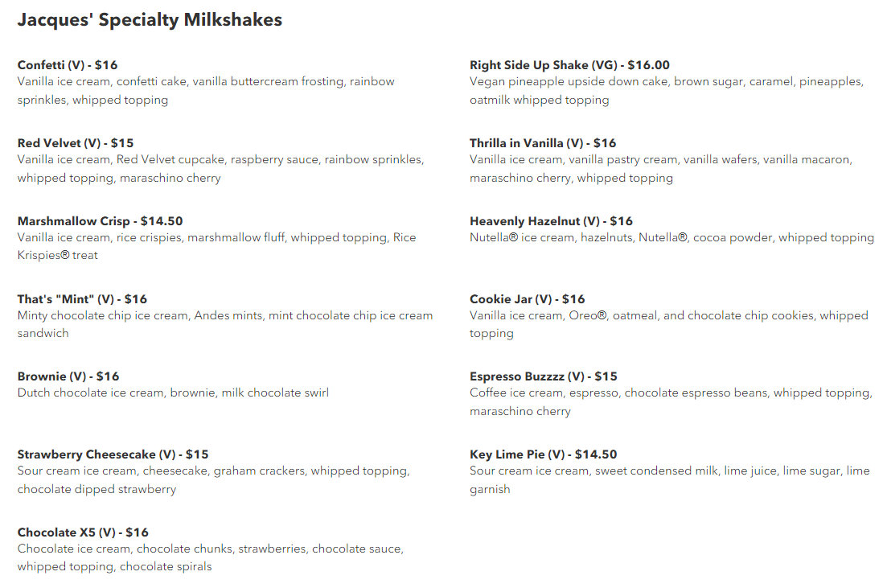Select the Confetti (V) - $16 item
The image size is (883, 588).
[x=68, y=65]
